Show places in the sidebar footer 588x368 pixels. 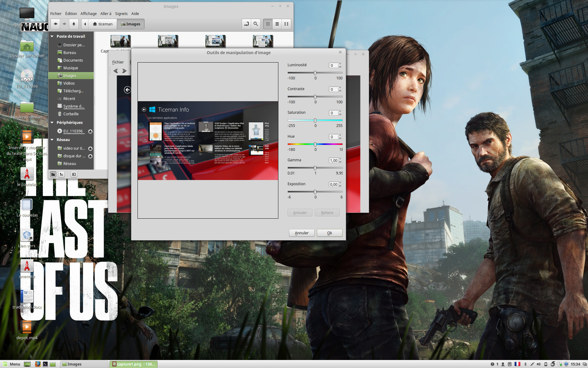53,174
